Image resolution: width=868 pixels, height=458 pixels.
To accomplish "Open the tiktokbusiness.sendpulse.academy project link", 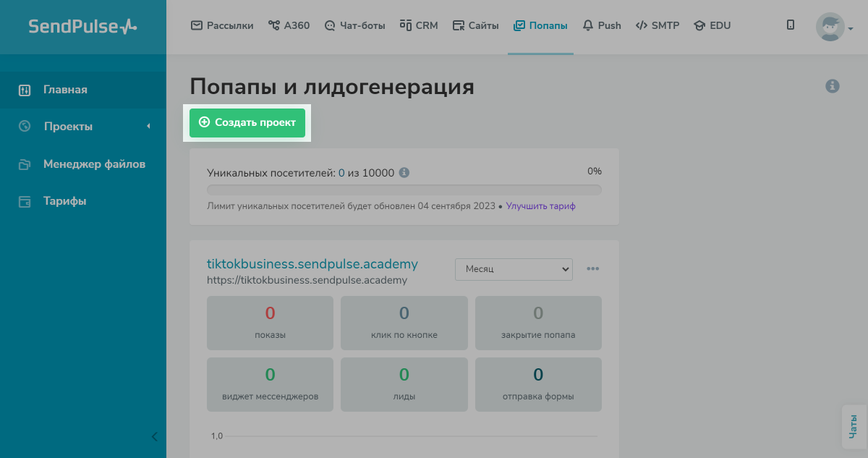I will [x=312, y=264].
